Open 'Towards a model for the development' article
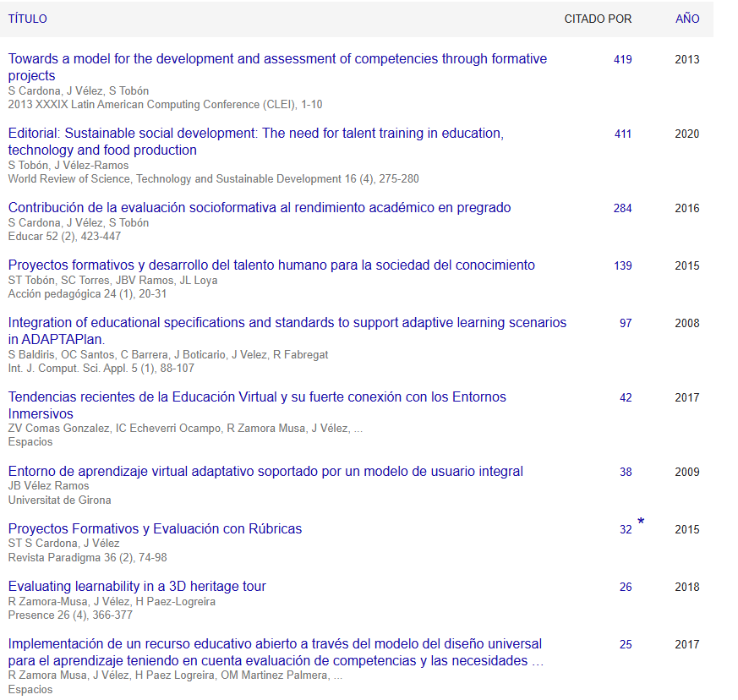The image size is (738, 700). click(277, 59)
